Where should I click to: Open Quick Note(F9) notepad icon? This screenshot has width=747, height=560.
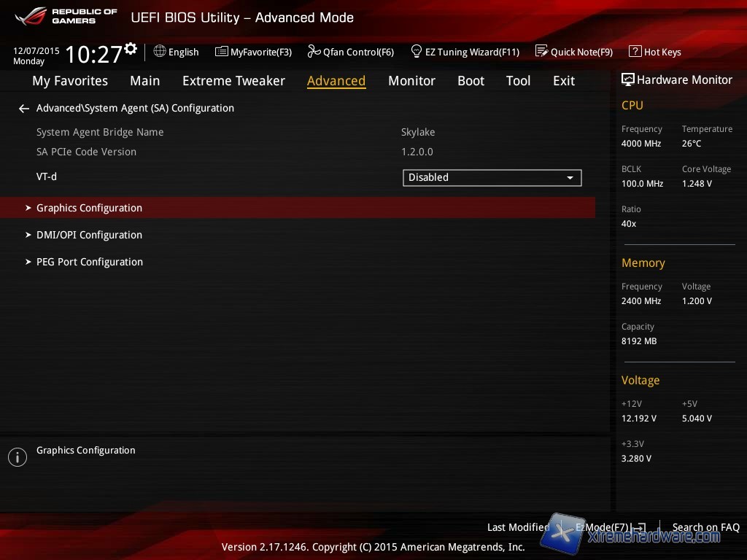point(541,51)
